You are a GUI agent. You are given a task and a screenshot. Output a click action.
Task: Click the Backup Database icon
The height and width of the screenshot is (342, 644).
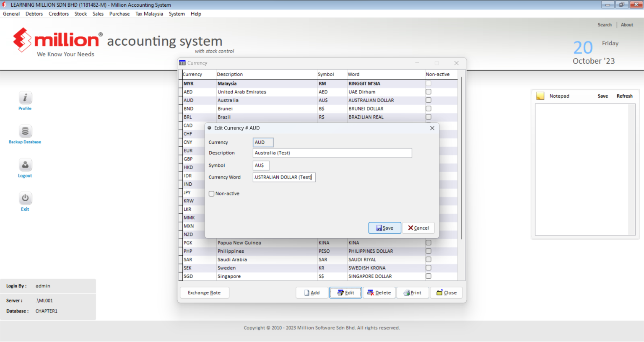[x=25, y=131]
